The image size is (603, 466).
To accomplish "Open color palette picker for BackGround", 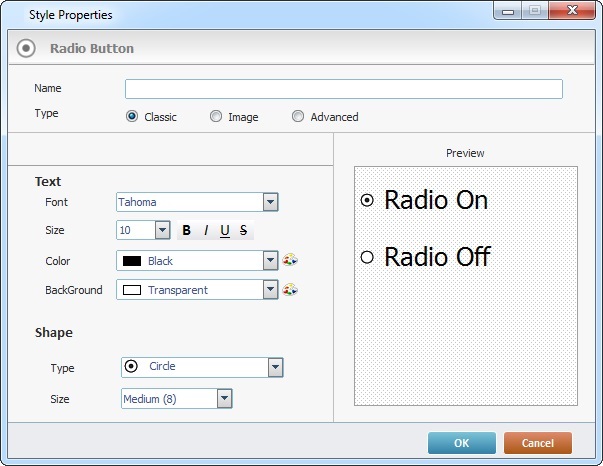I will 290,290.
